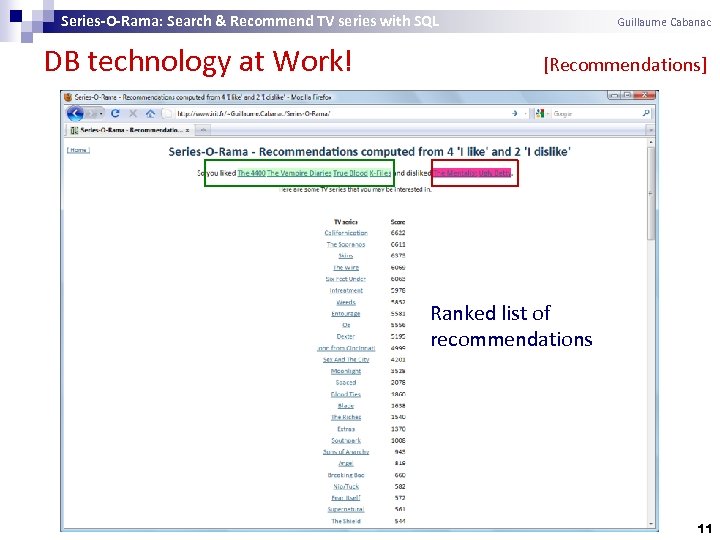Open The Riches recommendation link
The image size is (720, 540).
[x=346, y=417]
